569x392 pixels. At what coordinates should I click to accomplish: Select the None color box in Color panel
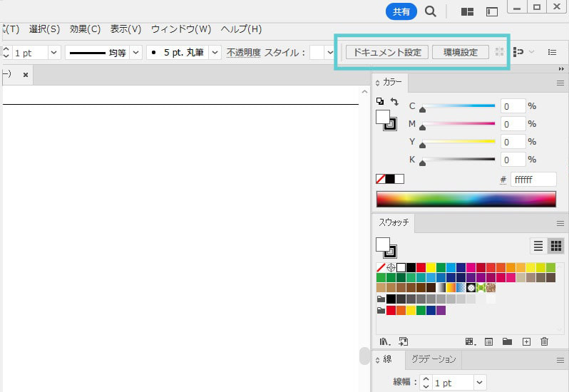click(x=381, y=179)
